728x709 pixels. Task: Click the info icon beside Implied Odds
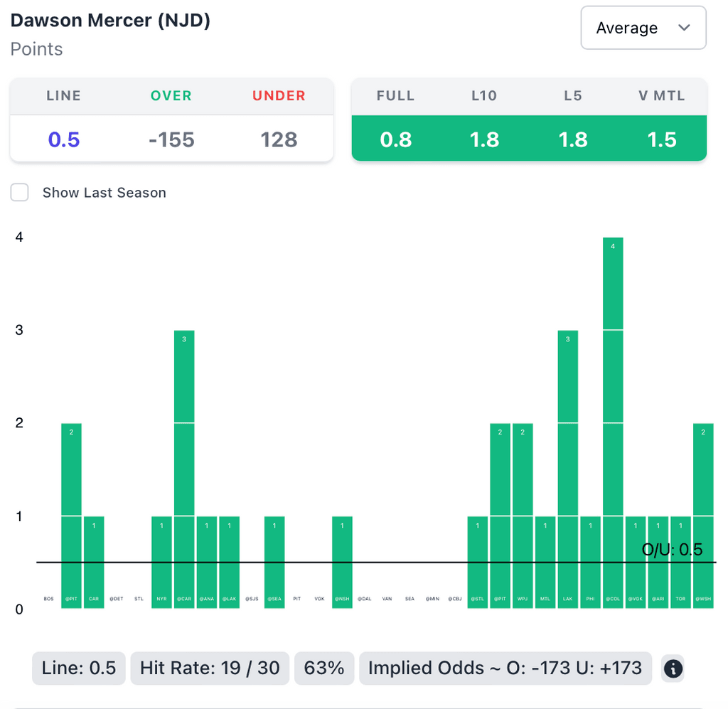click(x=673, y=668)
